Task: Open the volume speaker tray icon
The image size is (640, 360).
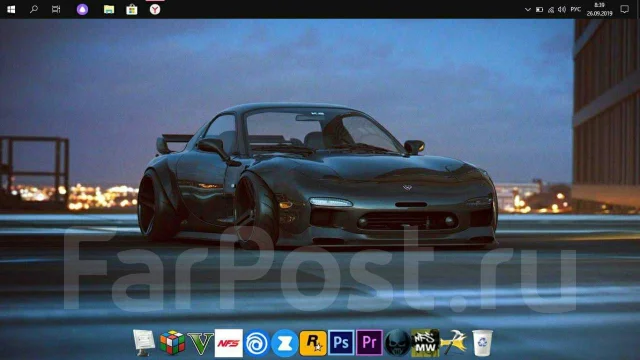Action: [562, 9]
